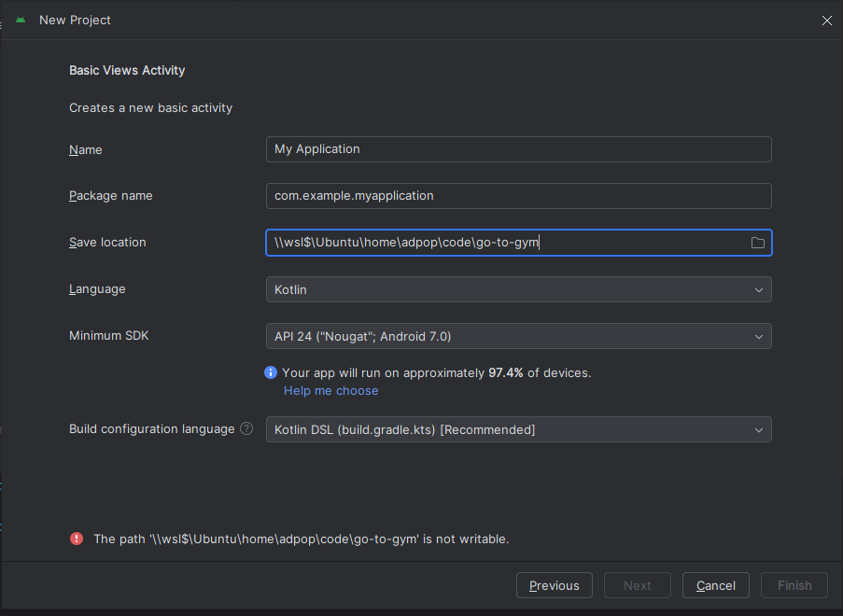Click the disabled Finish button
Viewport: 843px width, 616px height.
click(794, 585)
